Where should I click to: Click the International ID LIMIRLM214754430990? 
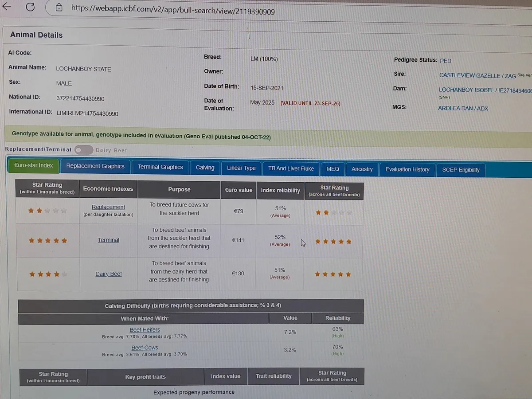(87, 113)
